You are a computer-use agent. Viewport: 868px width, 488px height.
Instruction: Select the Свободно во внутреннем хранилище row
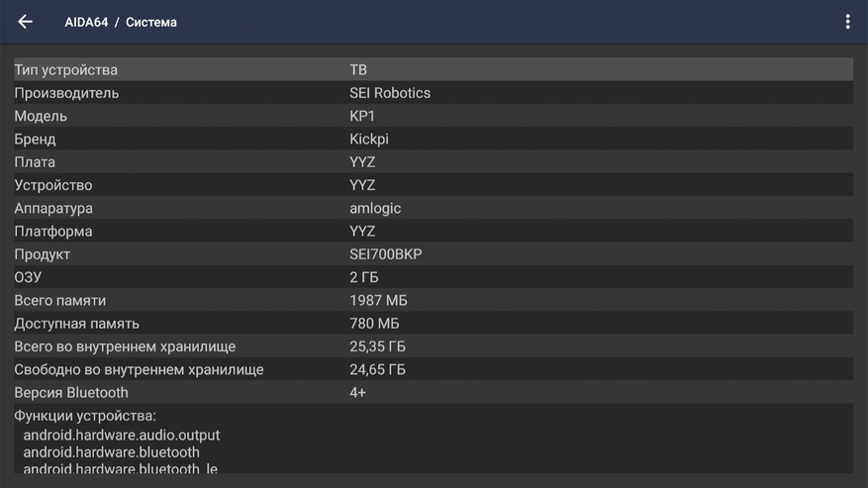[x=433, y=369]
